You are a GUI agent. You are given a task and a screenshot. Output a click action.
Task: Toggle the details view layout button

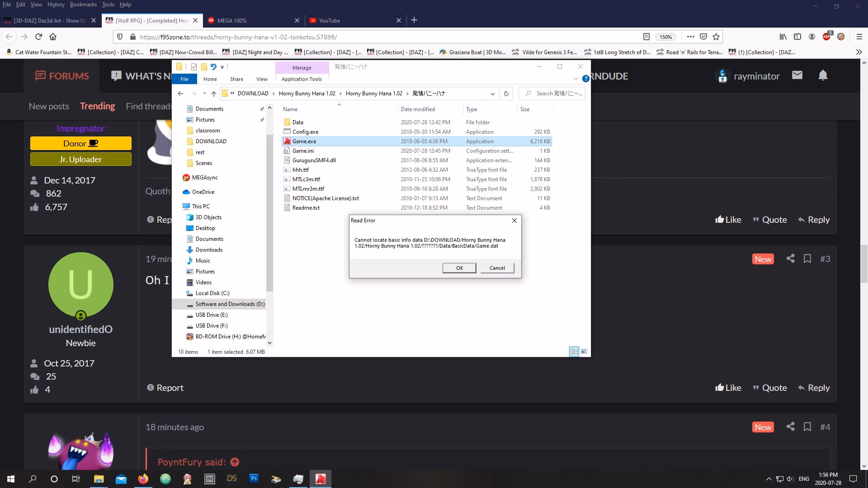tap(574, 352)
